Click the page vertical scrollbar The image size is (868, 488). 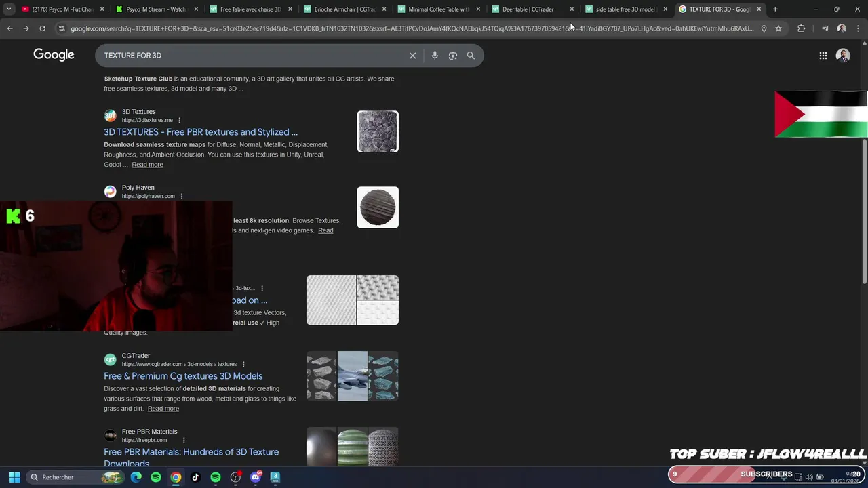(x=864, y=210)
